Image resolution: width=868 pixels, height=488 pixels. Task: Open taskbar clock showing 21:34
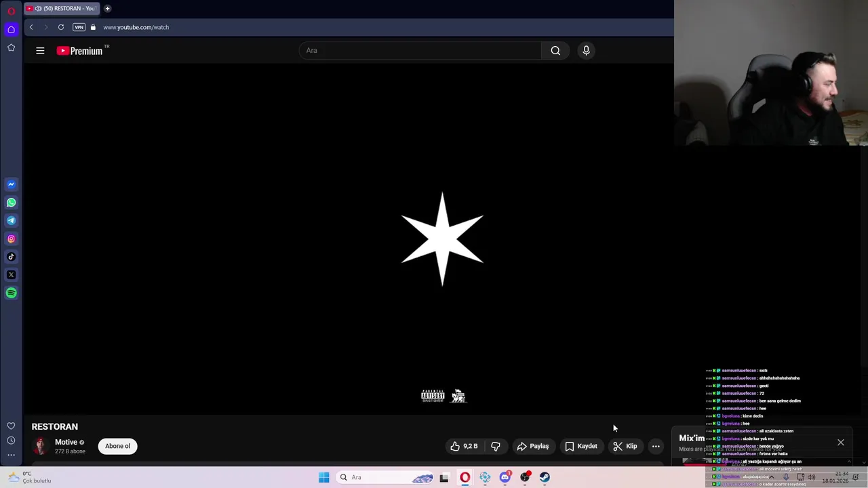point(835,477)
